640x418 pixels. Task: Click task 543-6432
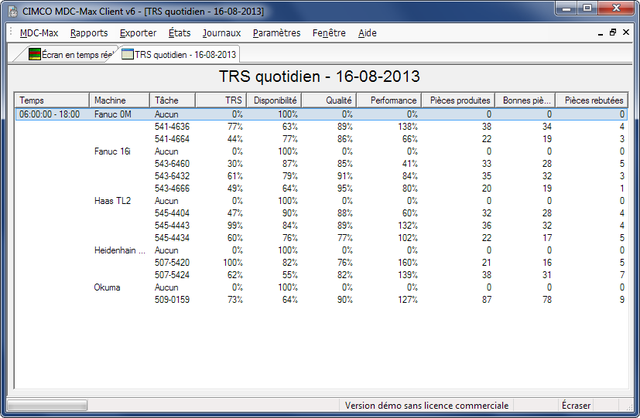(172, 176)
